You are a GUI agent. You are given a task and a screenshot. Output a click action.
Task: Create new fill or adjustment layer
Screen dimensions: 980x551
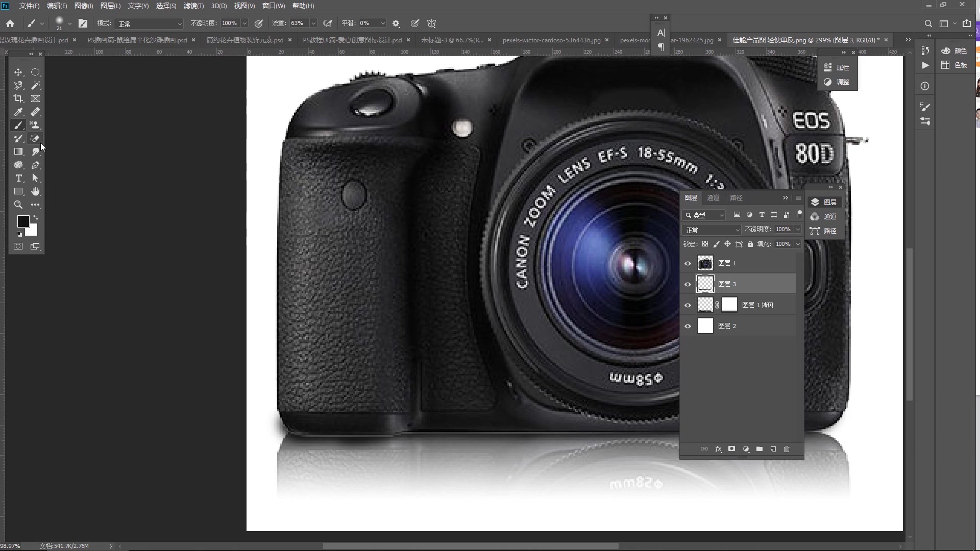746,449
